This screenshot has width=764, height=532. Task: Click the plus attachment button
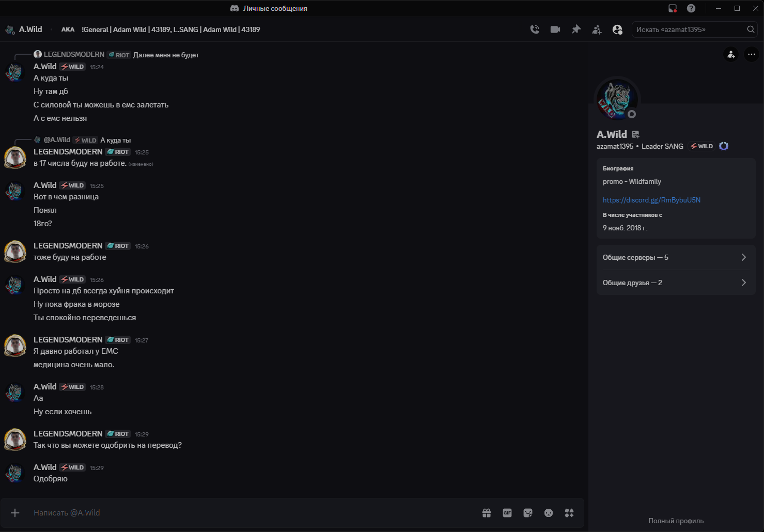point(15,513)
